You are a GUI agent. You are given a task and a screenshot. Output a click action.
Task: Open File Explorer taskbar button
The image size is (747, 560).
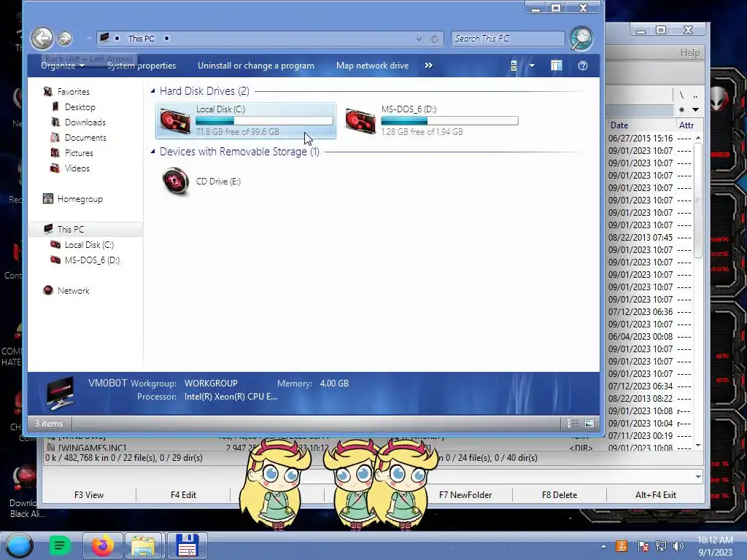[144, 545]
